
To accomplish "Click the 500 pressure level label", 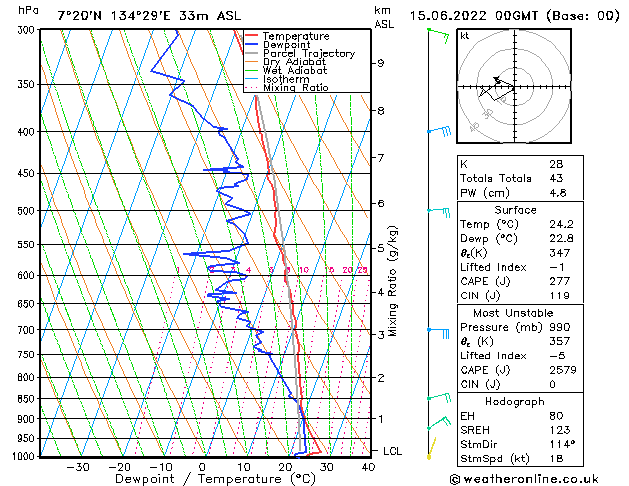I will 28,211.
